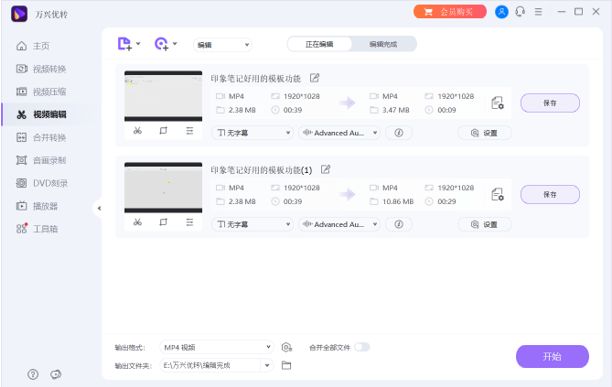This screenshot has width=612, height=387.
Task: Open output settings icon for first video
Action: click(x=497, y=103)
